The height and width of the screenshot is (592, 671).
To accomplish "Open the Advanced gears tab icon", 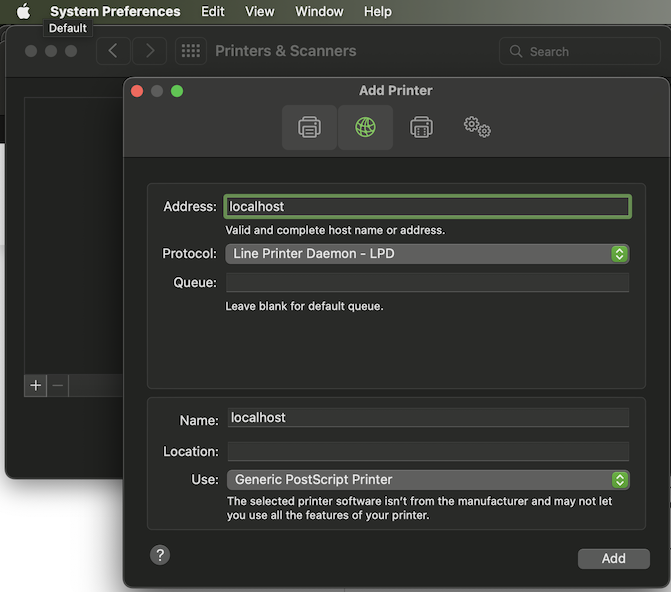I will [x=477, y=128].
